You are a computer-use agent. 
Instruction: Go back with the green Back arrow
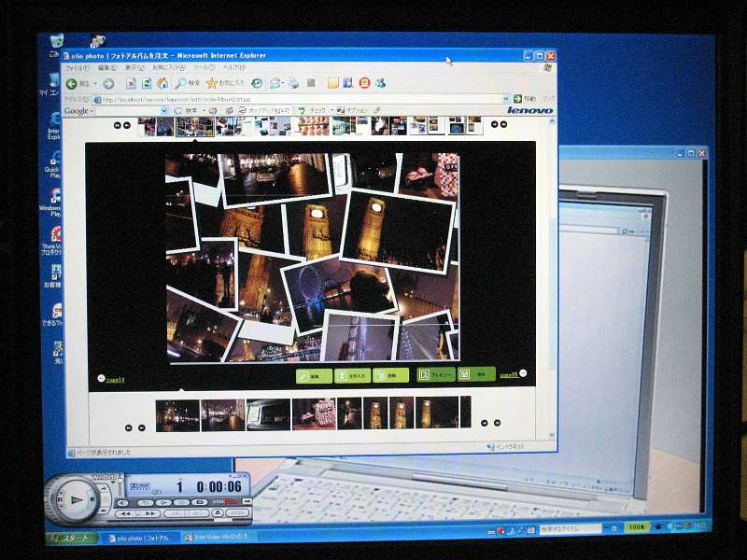tap(72, 84)
